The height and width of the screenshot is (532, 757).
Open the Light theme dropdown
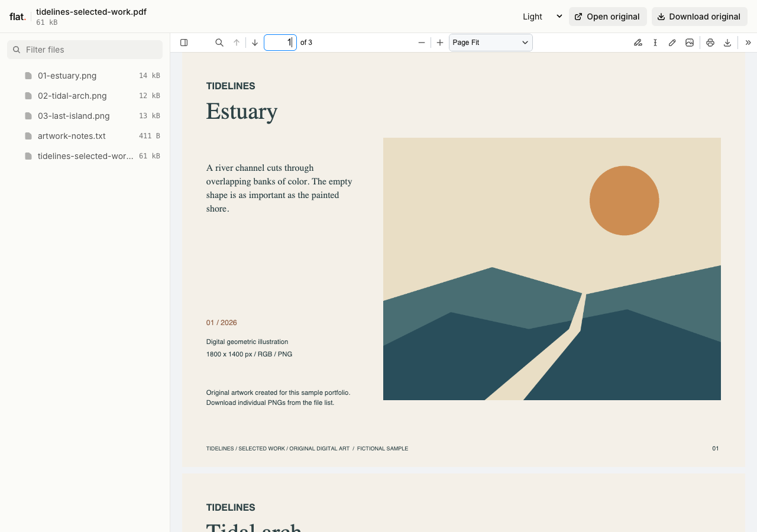pyautogui.click(x=542, y=17)
